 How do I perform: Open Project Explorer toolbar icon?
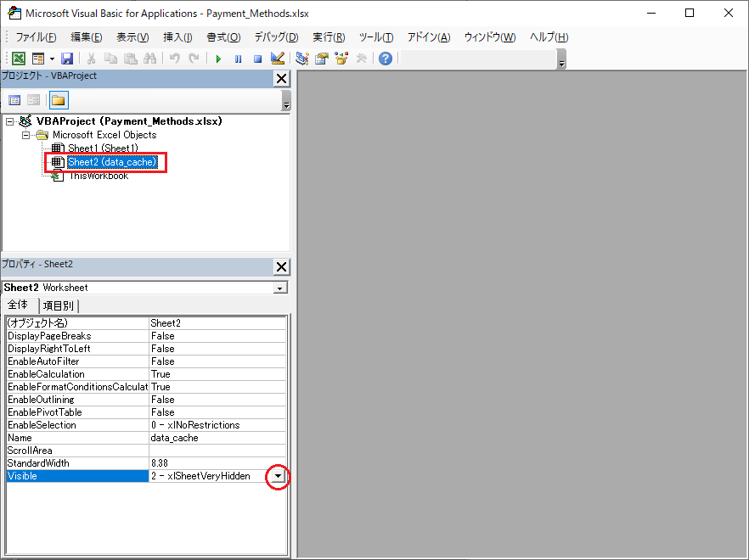click(302, 59)
